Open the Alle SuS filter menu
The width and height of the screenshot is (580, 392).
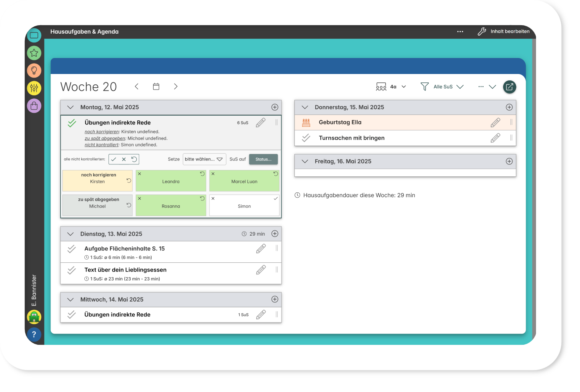pos(442,87)
